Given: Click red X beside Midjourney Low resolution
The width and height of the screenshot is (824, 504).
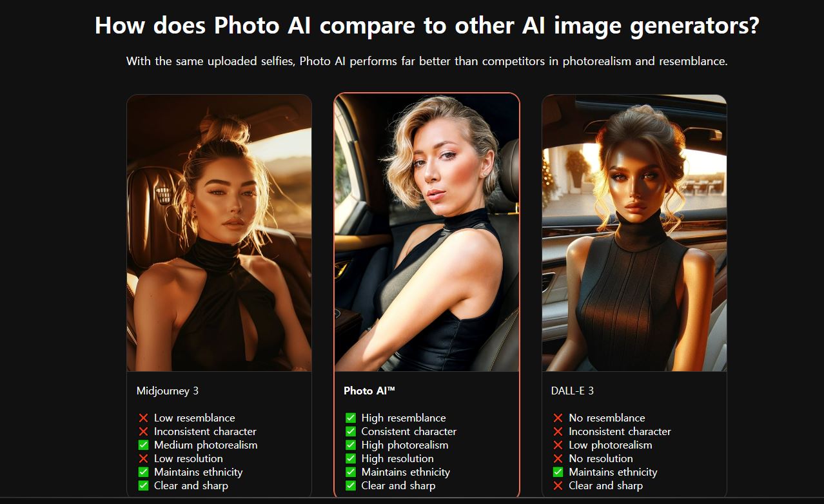Looking at the screenshot, I should 143,458.
